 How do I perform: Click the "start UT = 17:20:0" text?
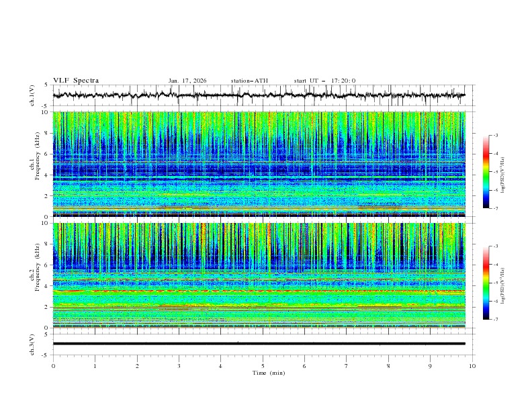click(324, 81)
